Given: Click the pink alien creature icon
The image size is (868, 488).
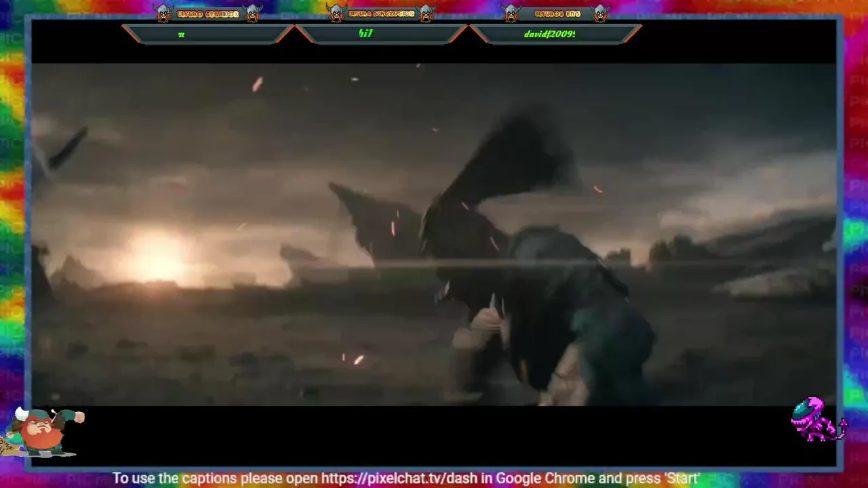Looking at the screenshot, I should (x=818, y=420).
